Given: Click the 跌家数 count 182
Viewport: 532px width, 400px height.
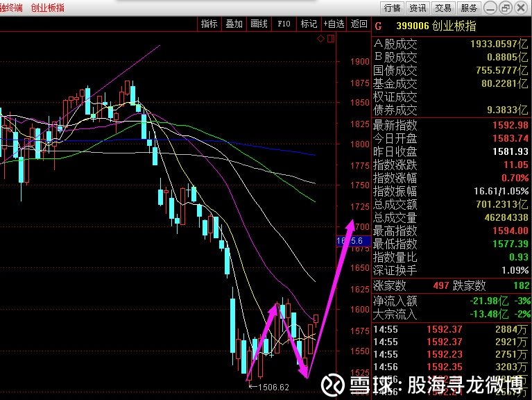Looking at the screenshot, I should point(522,286).
